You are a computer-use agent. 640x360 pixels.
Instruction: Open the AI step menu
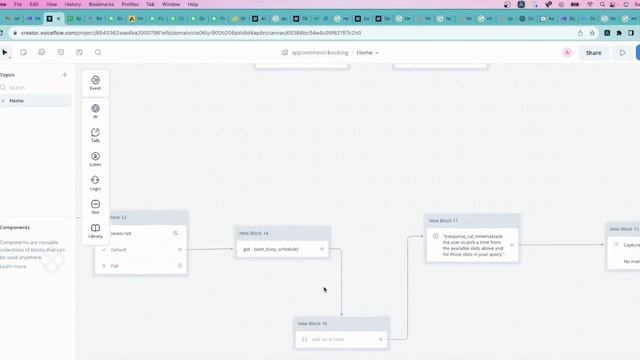pos(95,111)
